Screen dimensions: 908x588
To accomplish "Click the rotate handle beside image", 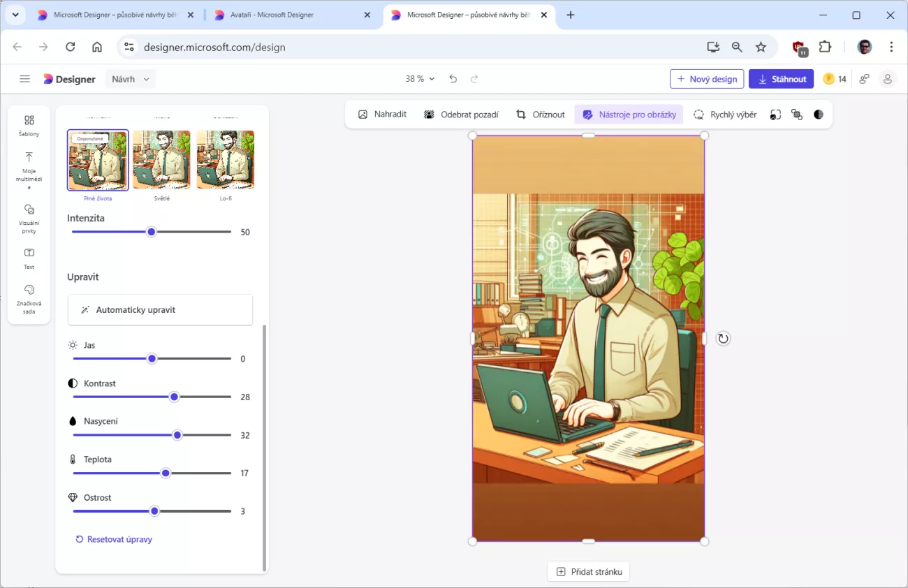I will click(723, 339).
